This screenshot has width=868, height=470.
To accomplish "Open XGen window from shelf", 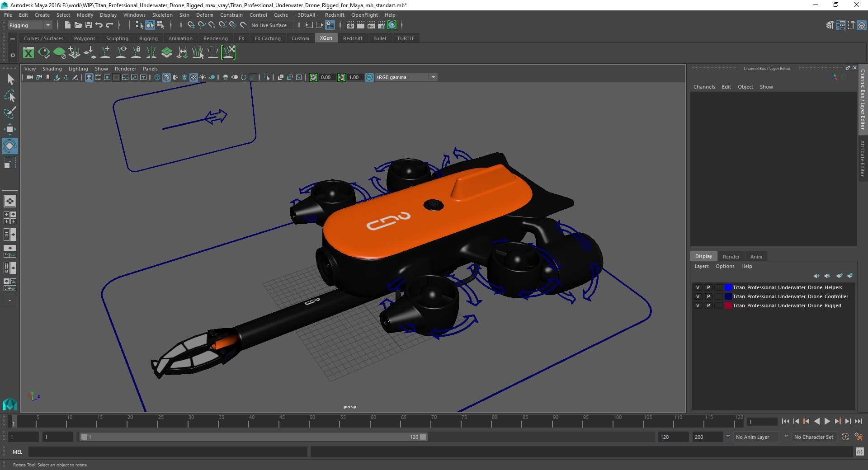I will pos(28,53).
